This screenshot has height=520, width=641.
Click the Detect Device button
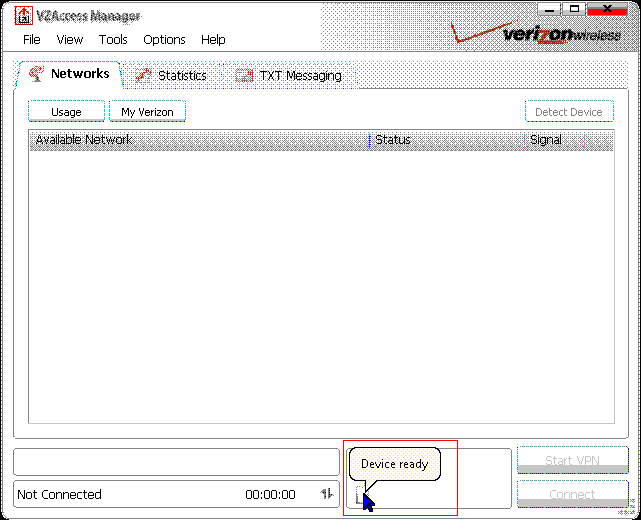point(569,111)
